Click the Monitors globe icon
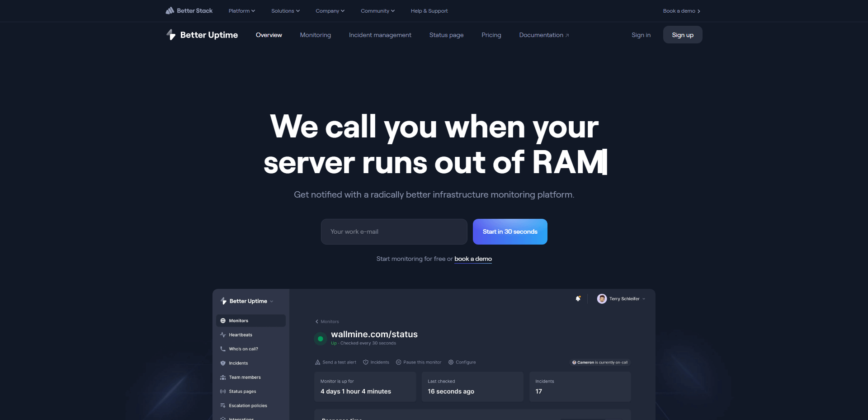868x420 pixels. [223, 321]
